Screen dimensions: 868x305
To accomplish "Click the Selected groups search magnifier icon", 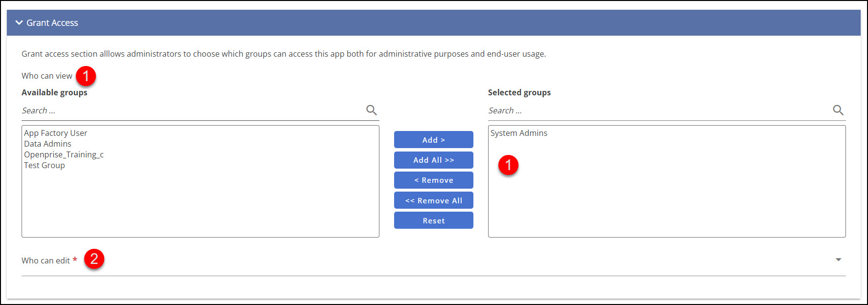I will tap(838, 110).
